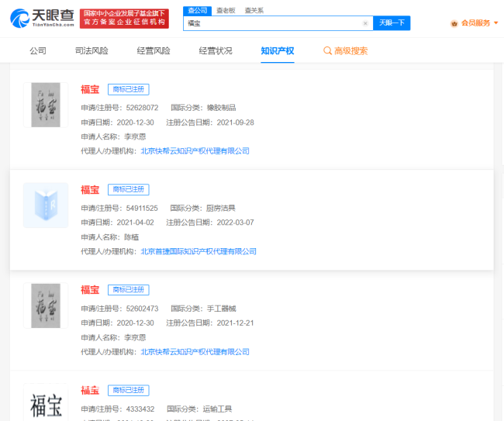The height and width of the screenshot is (421, 504).
Task: Select the 查关系 search tab
Action: point(254,11)
